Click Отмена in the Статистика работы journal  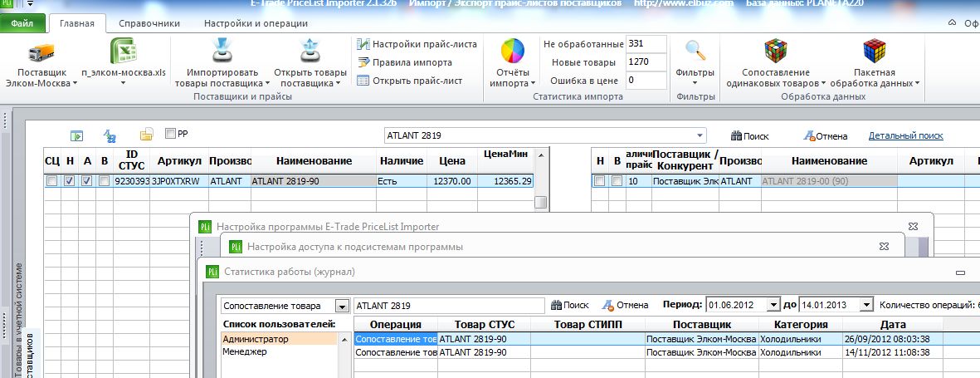click(x=625, y=306)
